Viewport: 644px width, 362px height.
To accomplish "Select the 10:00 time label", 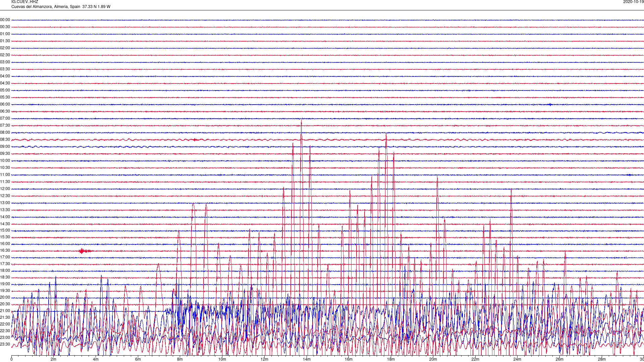I will [5, 161].
